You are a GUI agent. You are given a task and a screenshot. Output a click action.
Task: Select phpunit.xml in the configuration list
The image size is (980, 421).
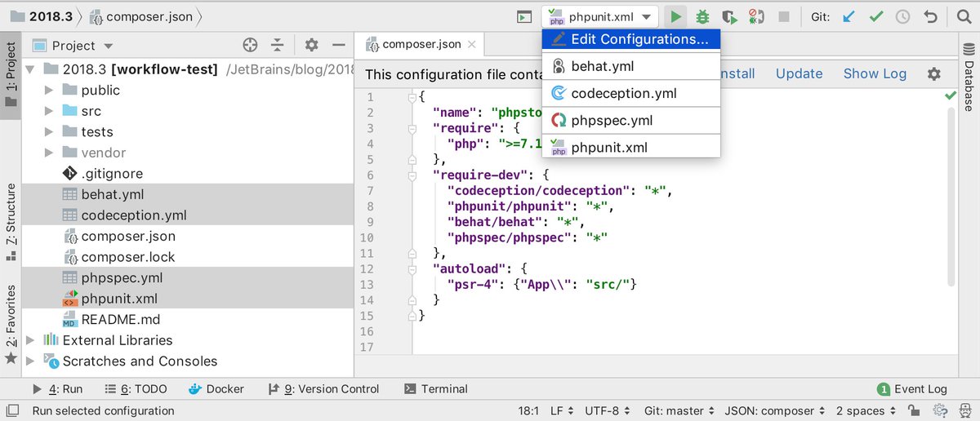tap(631, 147)
